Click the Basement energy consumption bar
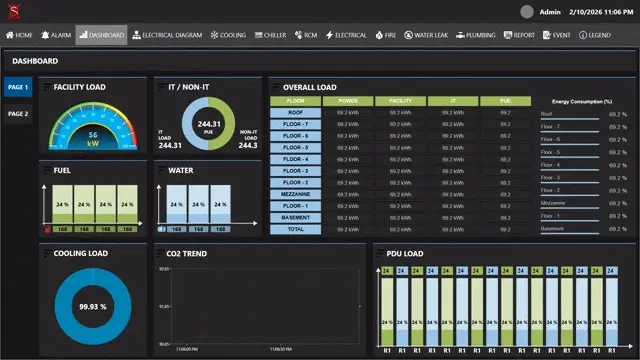This screenshot has width=640, height=360. 570,233
